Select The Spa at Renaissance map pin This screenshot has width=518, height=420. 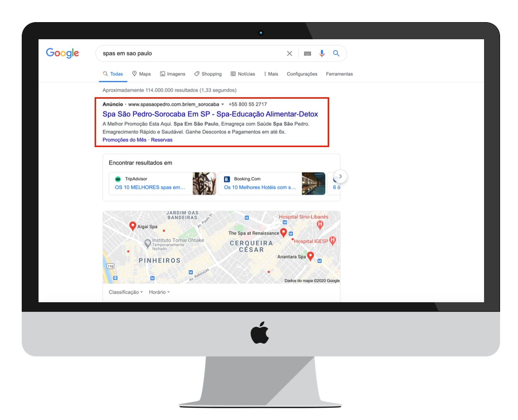click(x=283, y=232)
